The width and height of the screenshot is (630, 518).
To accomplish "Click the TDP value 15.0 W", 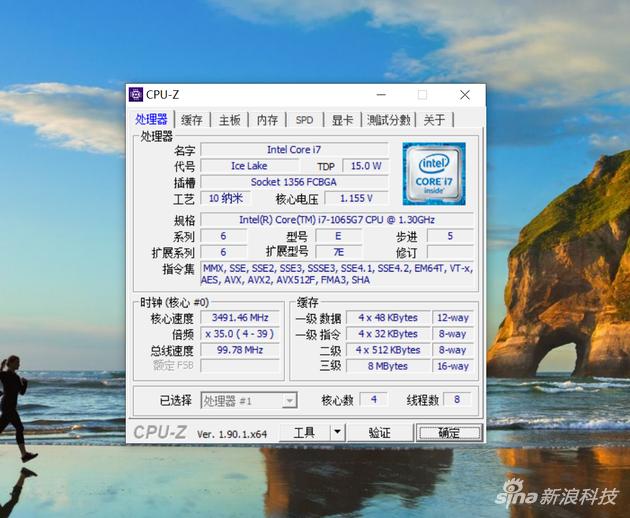I will 366,166.
